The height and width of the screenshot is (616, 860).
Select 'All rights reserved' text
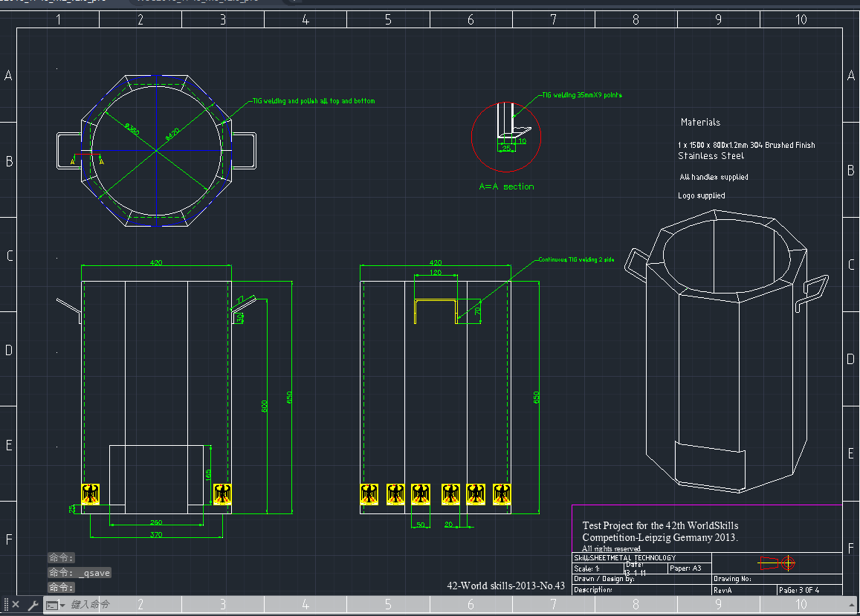click(x=611, y=548)
